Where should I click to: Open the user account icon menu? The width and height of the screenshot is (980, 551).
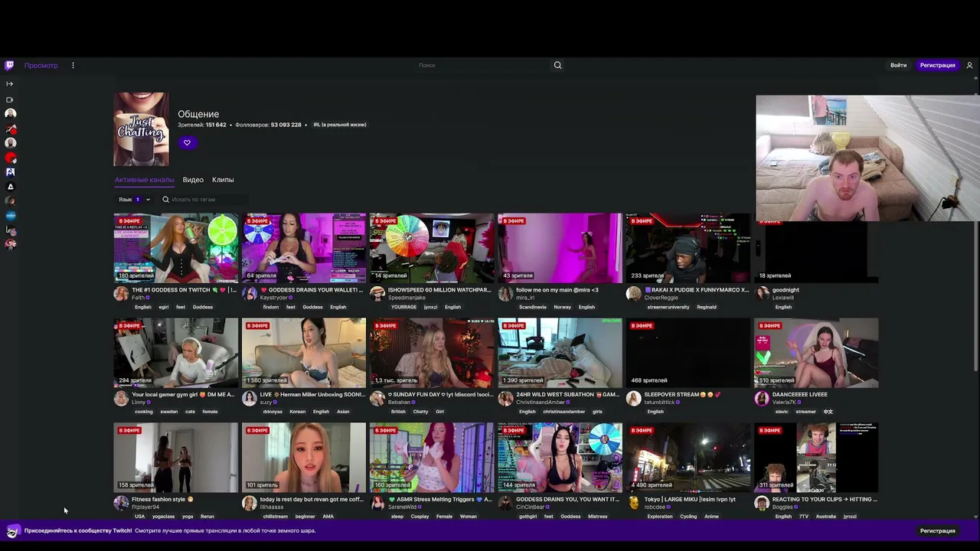969,65
